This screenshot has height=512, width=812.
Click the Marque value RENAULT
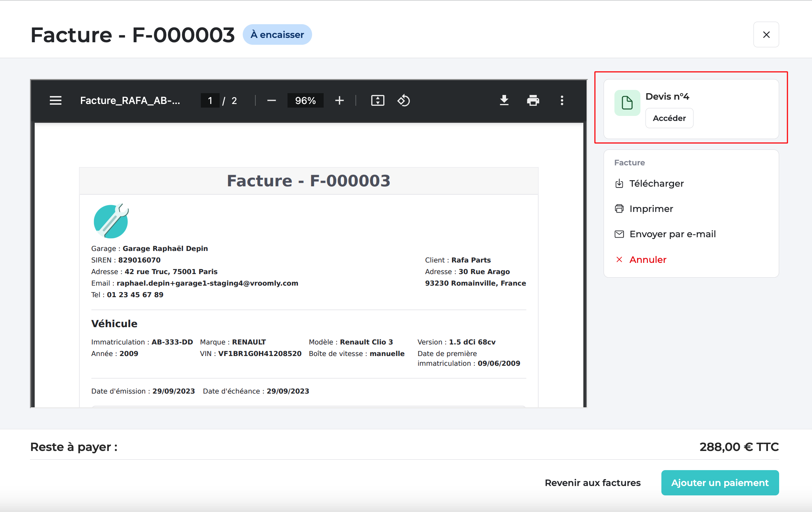coord(249,342)
